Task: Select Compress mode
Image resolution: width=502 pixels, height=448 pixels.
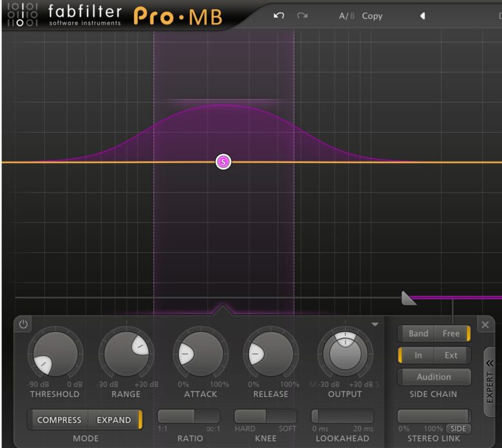Action: tap(59, 420)
